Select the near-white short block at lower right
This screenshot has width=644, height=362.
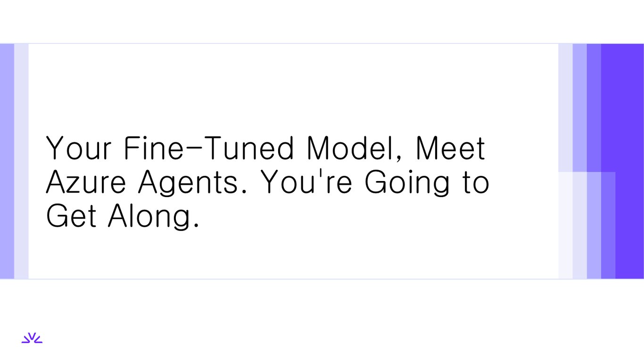566,225
